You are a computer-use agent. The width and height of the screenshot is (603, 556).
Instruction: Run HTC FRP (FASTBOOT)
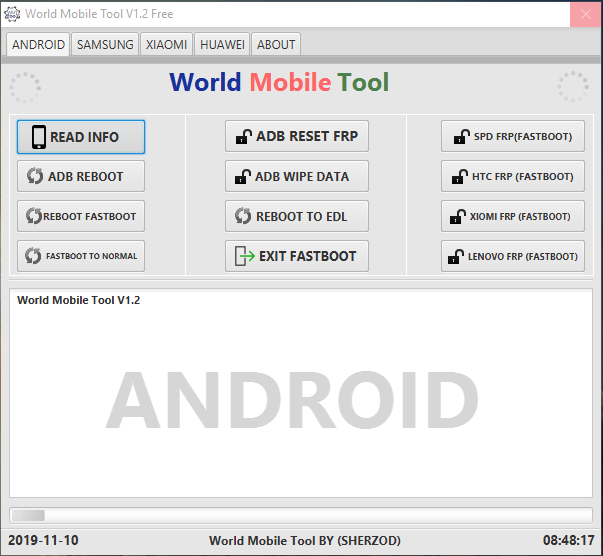(513, 176)
